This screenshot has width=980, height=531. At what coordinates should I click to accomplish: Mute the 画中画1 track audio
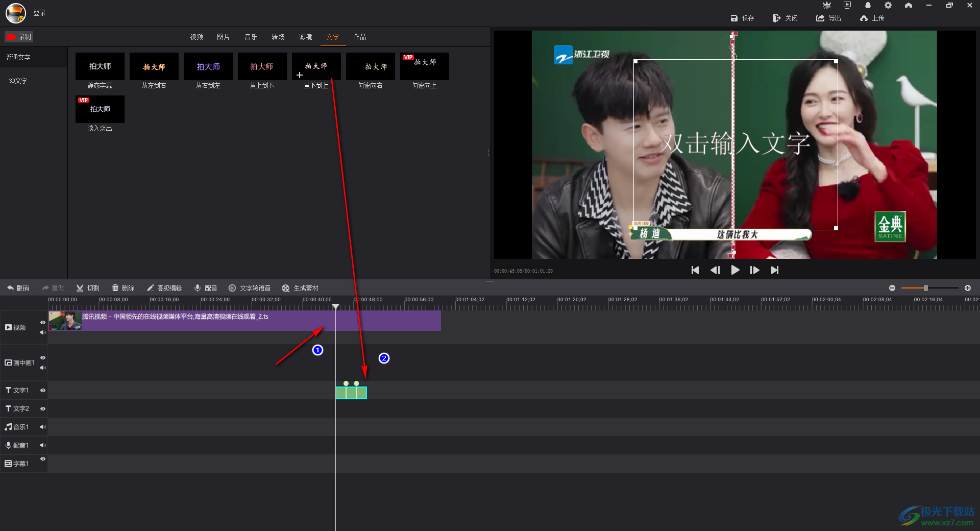[43, 368]
